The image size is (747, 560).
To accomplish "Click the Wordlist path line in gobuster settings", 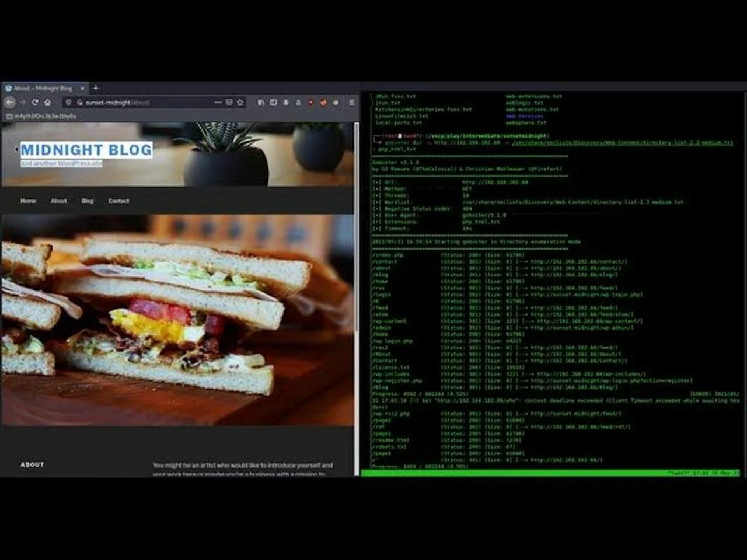I will [528, 202].
